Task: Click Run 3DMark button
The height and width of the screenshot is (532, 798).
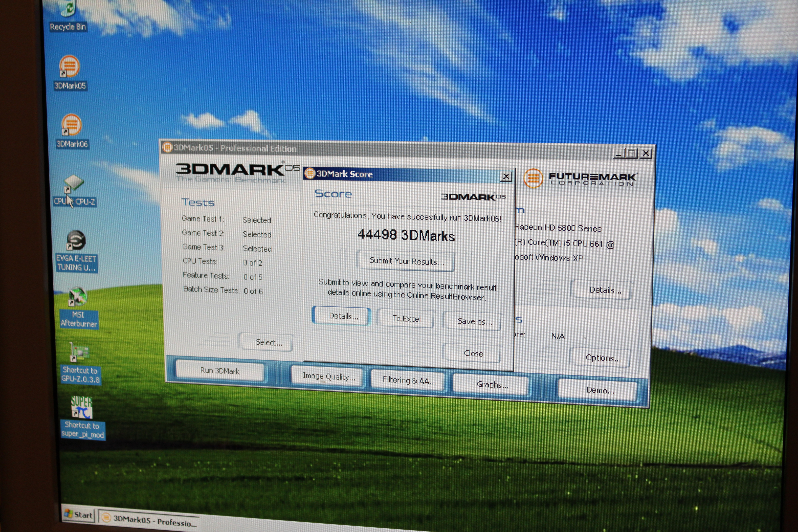Action: point(219,370)
